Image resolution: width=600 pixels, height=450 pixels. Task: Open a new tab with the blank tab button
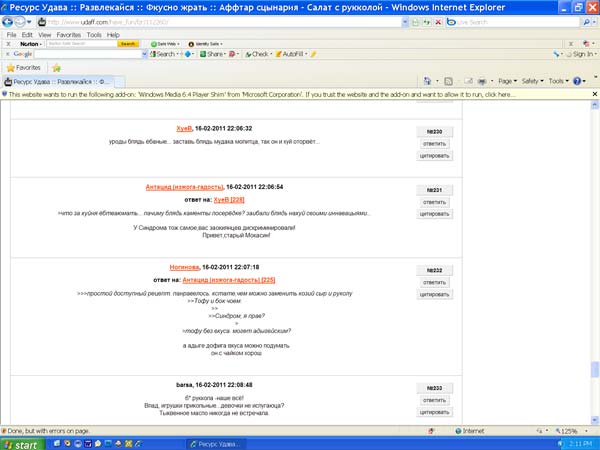[x=119, y=82]
